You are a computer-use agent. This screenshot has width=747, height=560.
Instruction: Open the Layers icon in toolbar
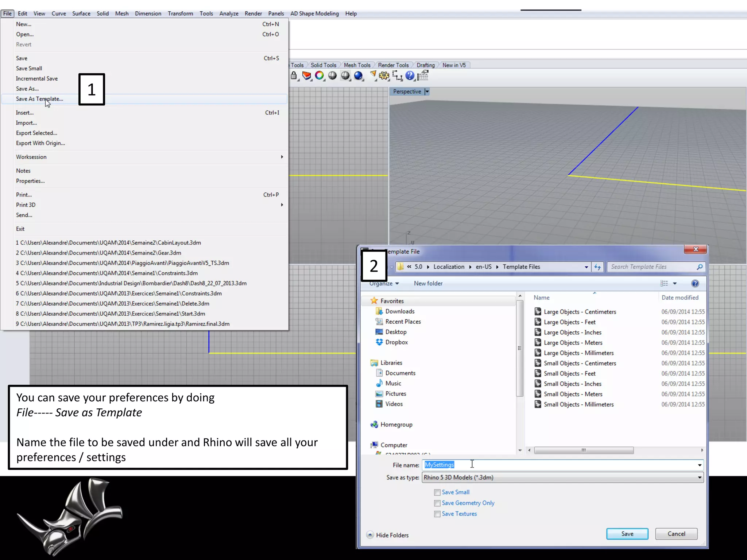coord(306,76)
